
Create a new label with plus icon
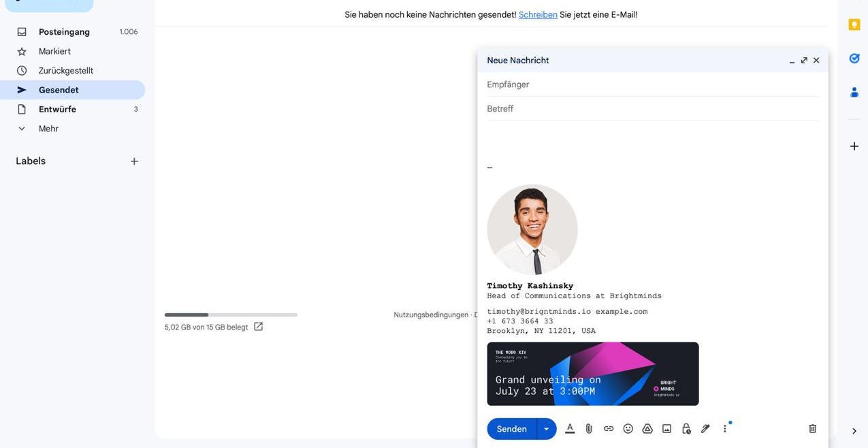click(134, 161)
